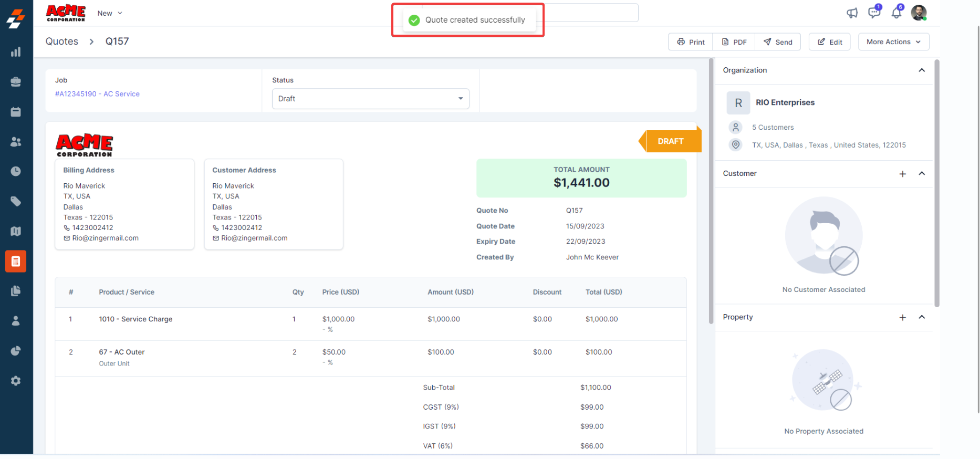This screenshot has width=980, height=459.
Task: Open the Status dropdown showing Draft
Action: [370, 99]
